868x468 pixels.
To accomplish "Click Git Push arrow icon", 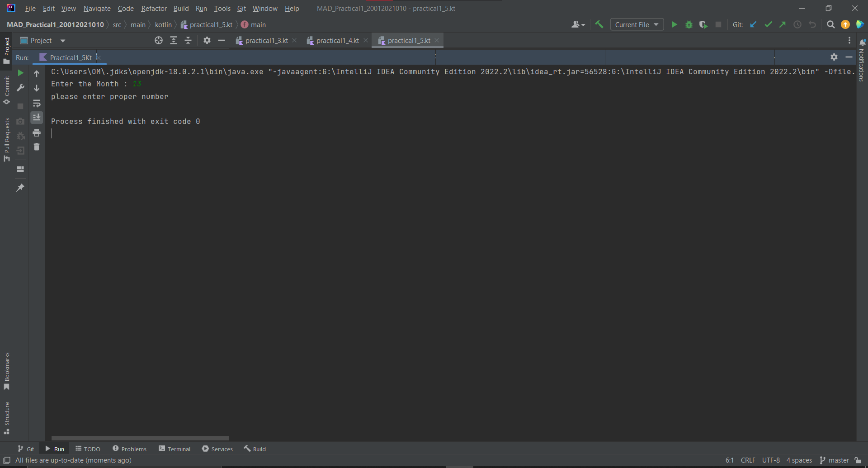I will [x=783, y=24].
